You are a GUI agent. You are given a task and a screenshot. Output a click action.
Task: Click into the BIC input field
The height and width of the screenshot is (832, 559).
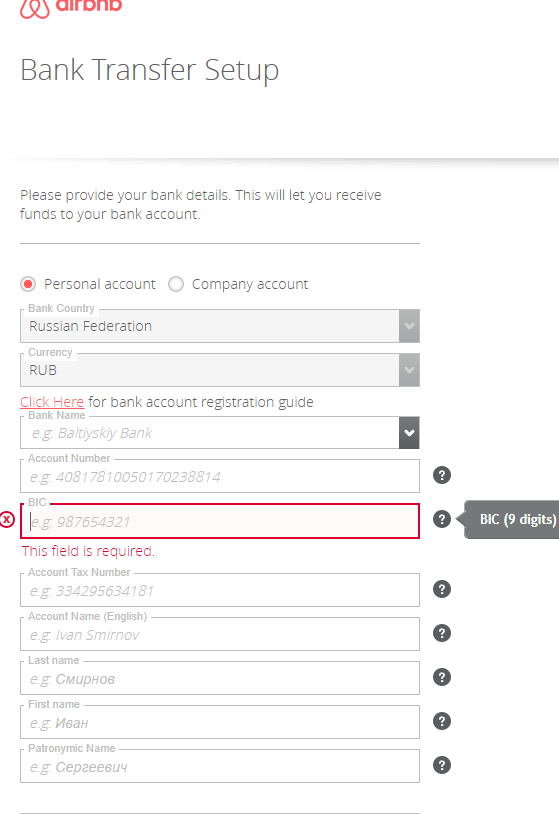[x=220, y=521]
